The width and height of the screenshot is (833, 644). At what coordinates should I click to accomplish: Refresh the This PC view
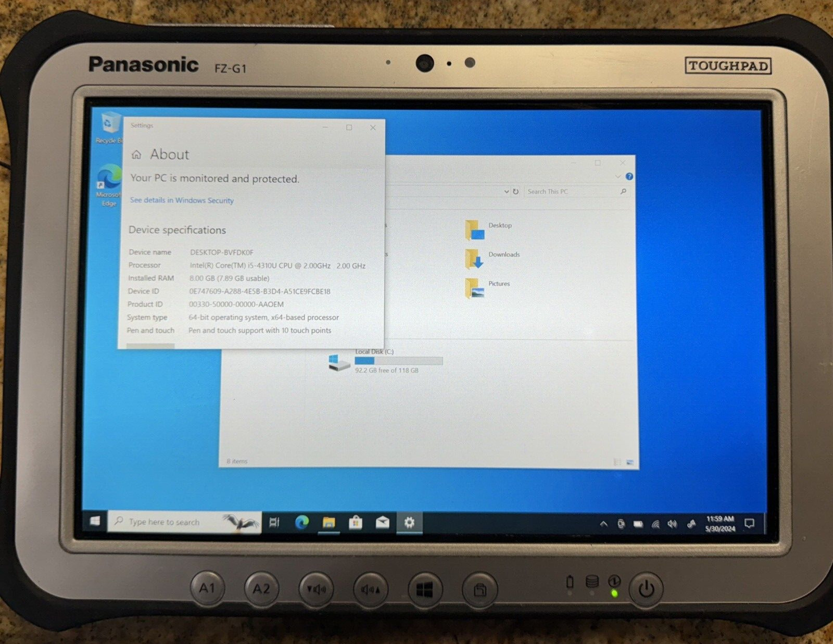pos(516,192)
